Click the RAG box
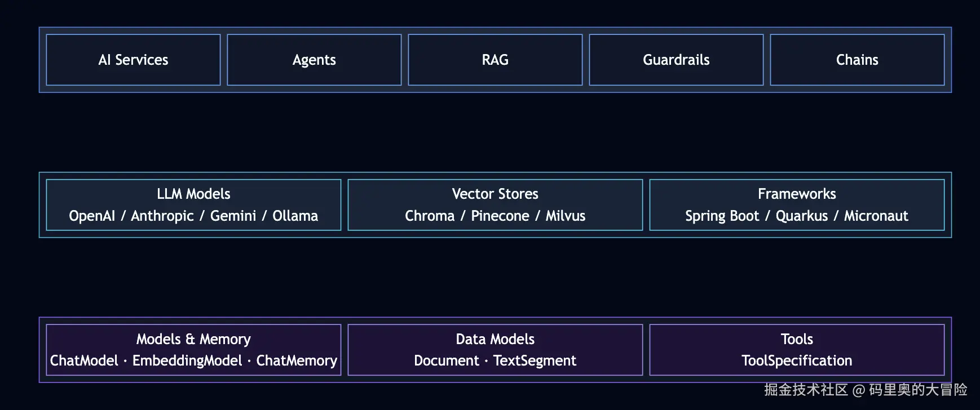Viewport: 980px width, 410px height. coord(495,60)
